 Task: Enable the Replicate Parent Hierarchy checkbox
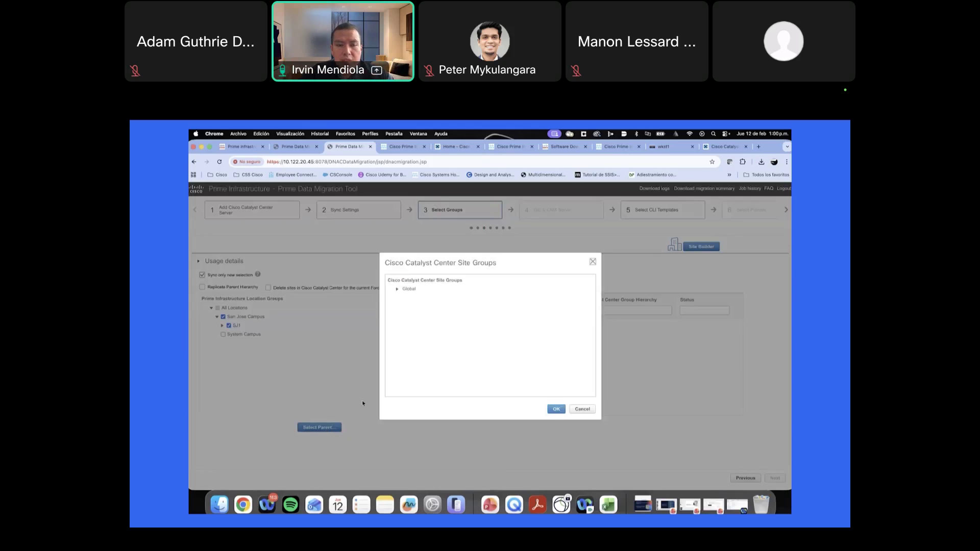202,287
